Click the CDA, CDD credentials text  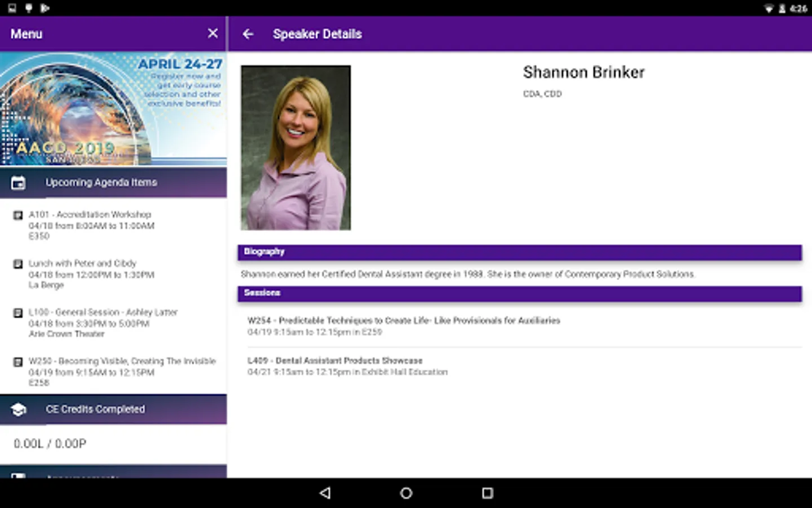pyautogui.click(x=542, y=94)
